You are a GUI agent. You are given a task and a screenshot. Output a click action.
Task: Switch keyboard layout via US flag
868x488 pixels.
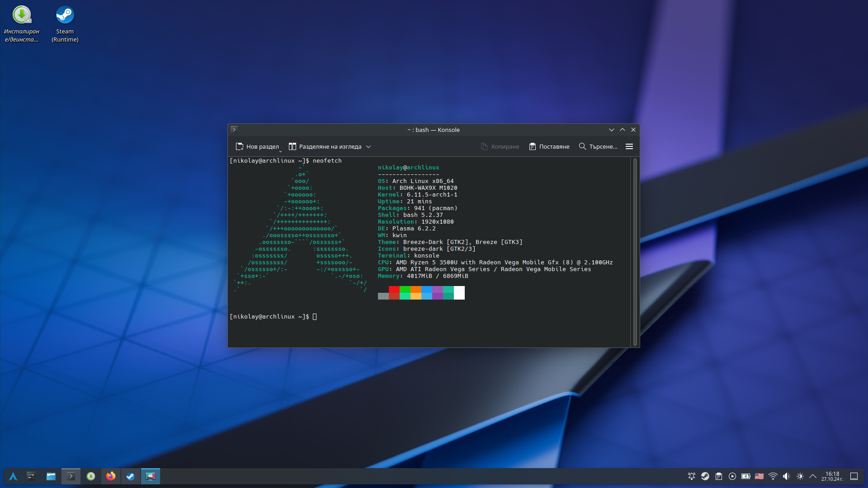coord(759,476)
